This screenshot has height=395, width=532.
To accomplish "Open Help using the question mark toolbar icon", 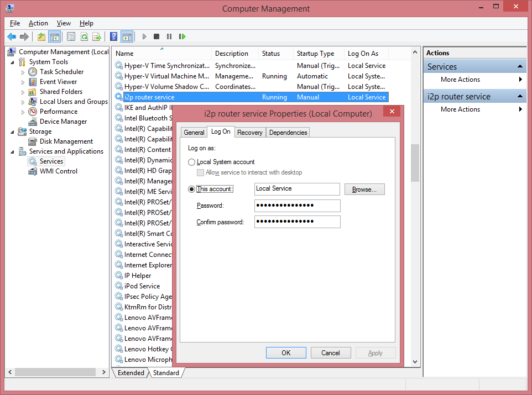I will coord(114,36).
